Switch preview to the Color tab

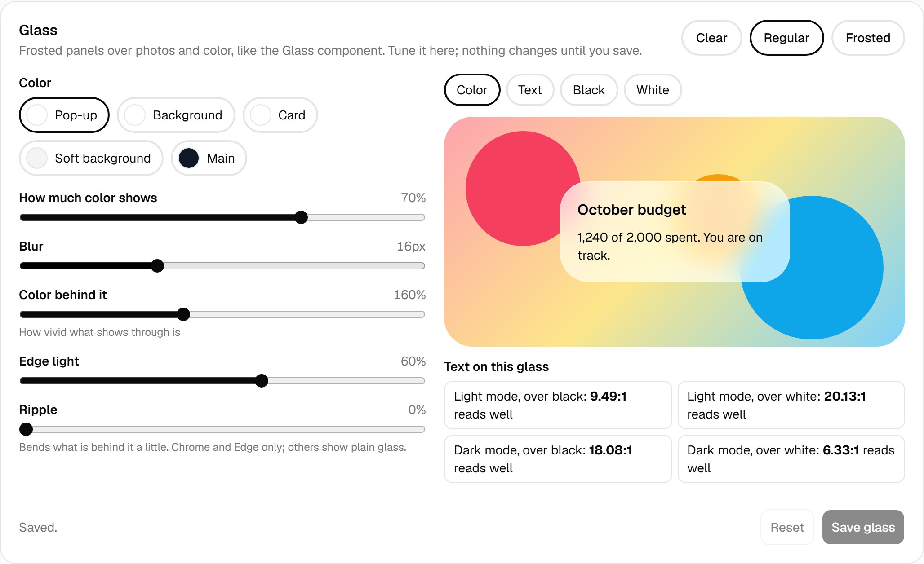472,90
